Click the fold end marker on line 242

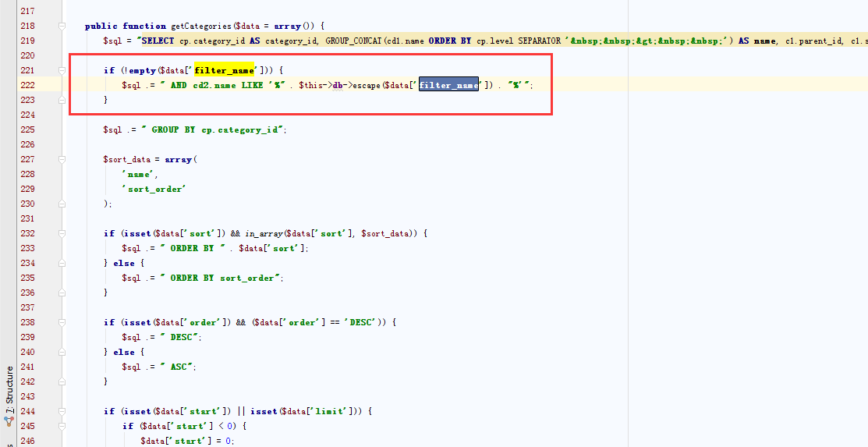click(x=62, y=381)
